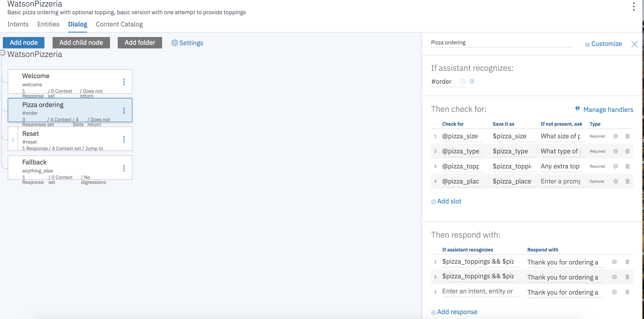Open Fallback node's overflow options menu
The image size is (644, 319).
[124, 168]
